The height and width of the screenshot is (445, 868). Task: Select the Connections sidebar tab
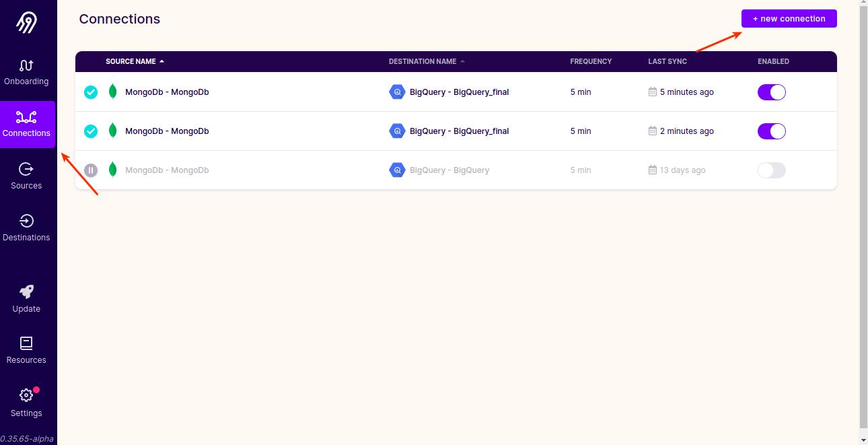(x=26, y=125)
